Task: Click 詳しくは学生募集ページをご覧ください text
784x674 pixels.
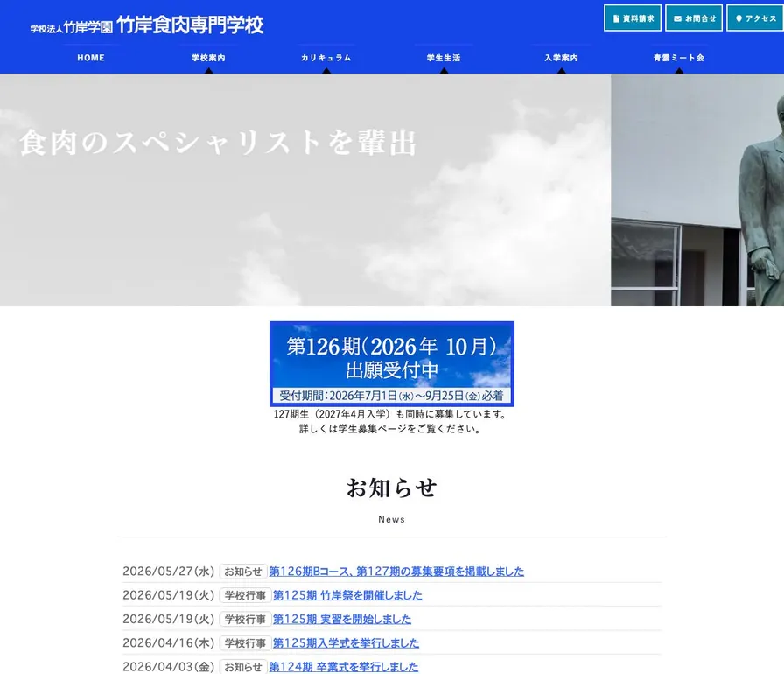Action: (x=390, y=429)
